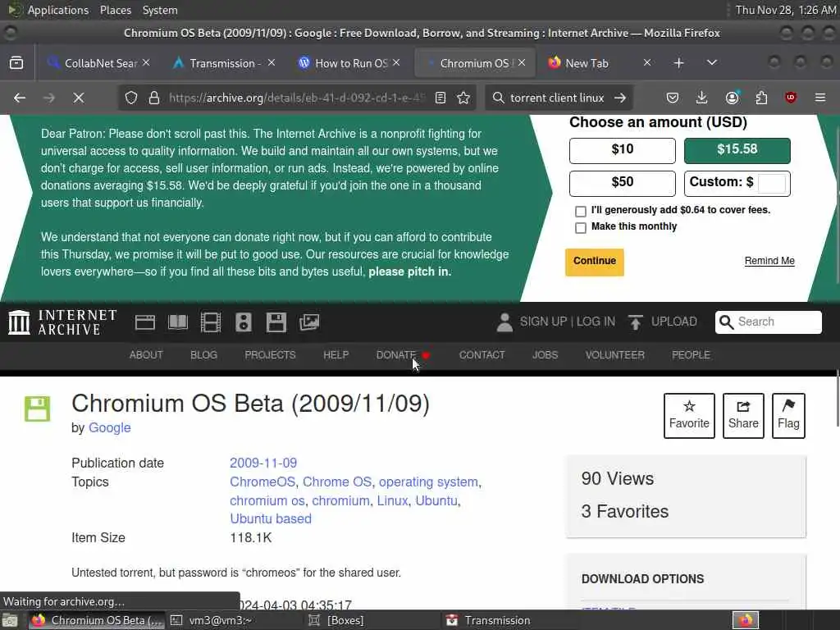Switch to the Transmission tab
The width and height of the screenshot is (840, 630).
click(222, 63)
